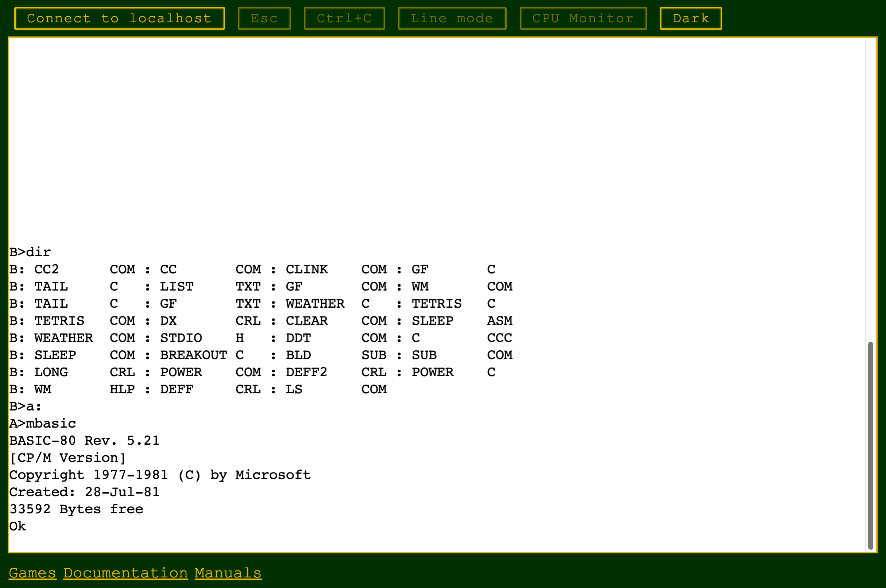Open the Documentation link
The width and height of the screenshot is (886, 588).
click(x=125, y=573)
